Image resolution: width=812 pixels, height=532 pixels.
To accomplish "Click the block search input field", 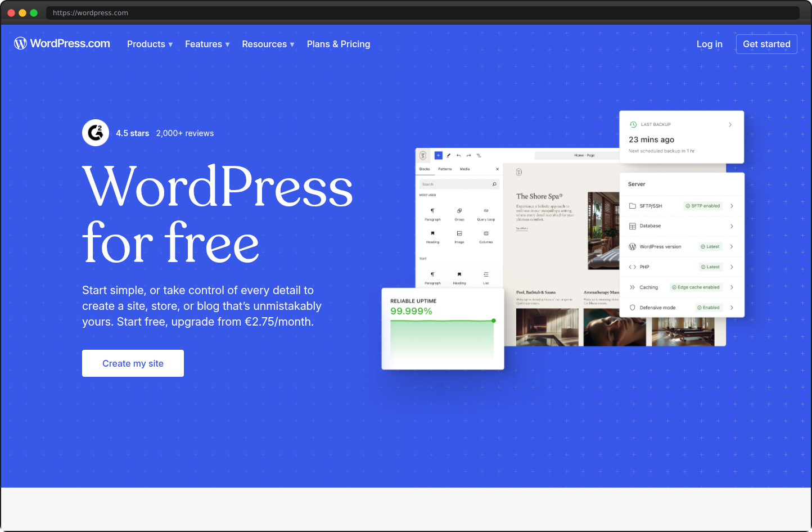I will pyautogui.click(x=458, y=184).
